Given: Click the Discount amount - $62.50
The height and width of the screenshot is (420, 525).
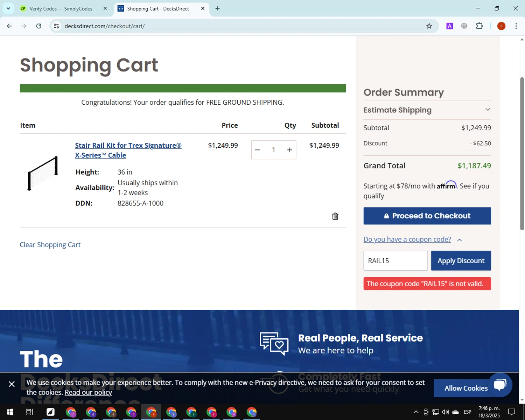Looking at the screenshot, I should click(480, 143).
